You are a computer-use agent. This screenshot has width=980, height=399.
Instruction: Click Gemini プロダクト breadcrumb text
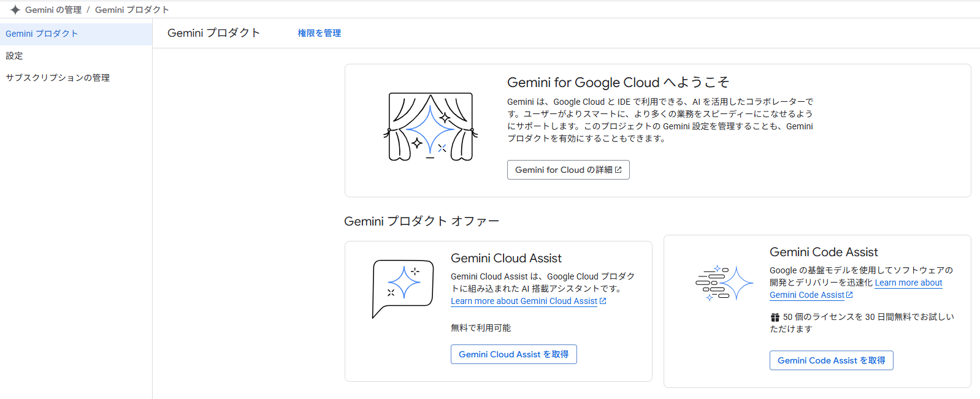132,10
